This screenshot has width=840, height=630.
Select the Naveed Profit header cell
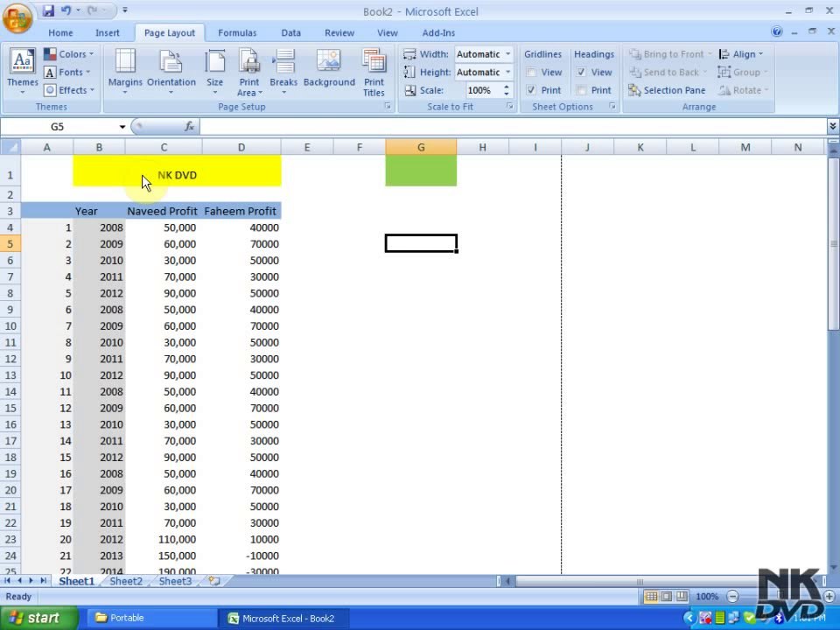pos(164,211)
